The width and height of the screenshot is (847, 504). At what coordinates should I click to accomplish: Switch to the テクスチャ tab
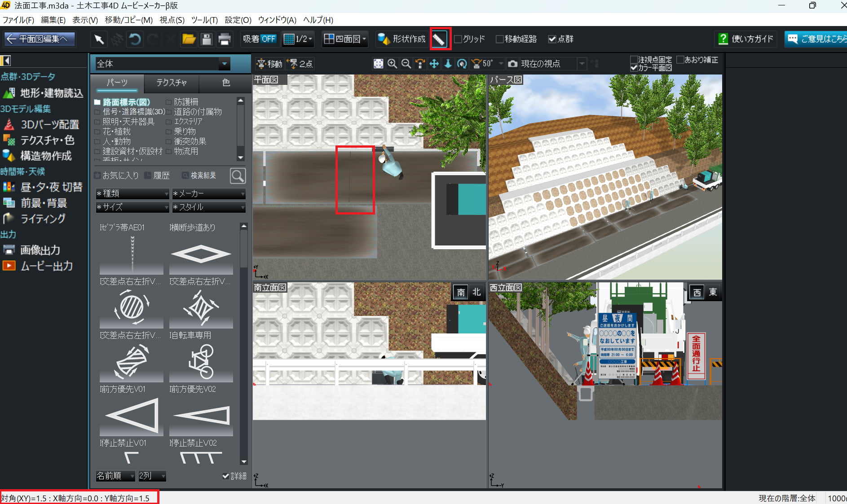pyautogui.click(x=171, y=83)
